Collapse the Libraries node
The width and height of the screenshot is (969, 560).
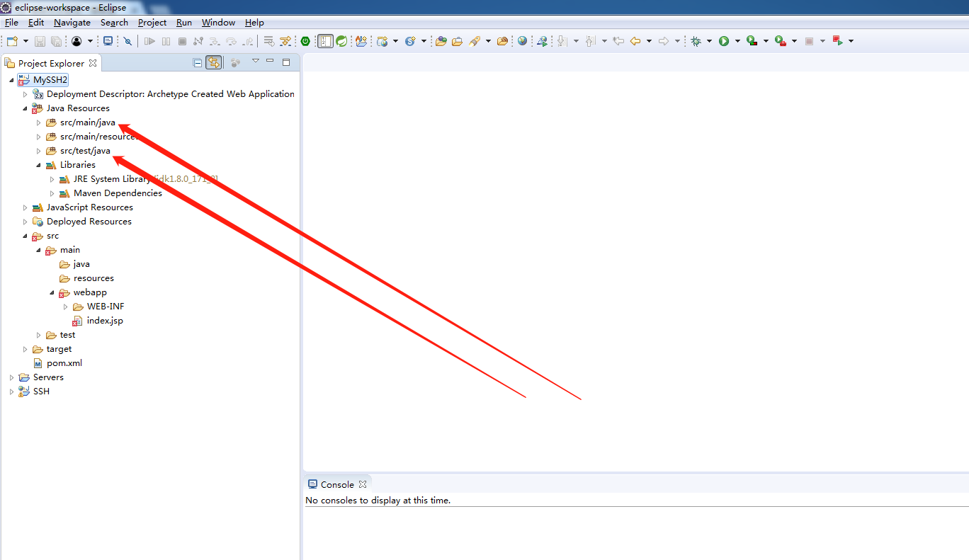39,165
